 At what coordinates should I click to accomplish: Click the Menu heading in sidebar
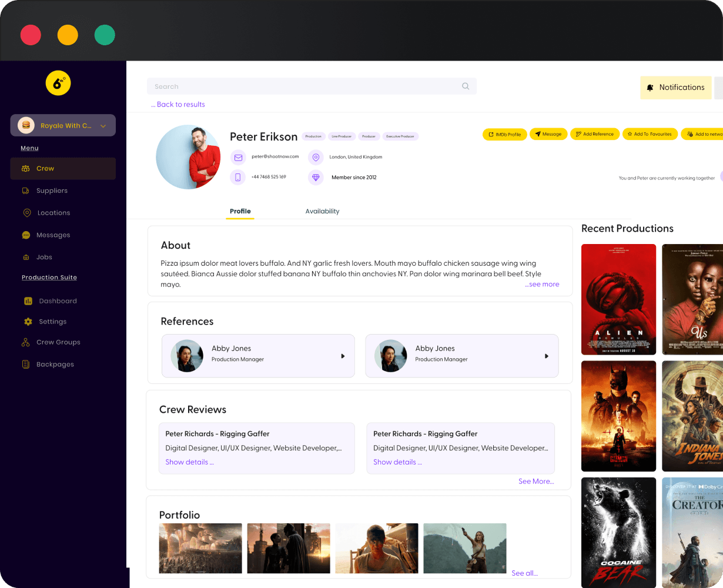(x=29, y=148)
